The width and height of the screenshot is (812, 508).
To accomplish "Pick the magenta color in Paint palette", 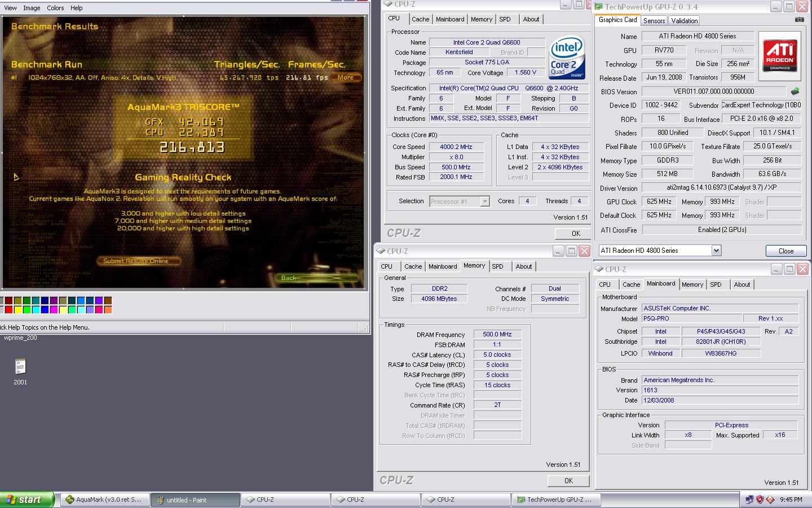I will pyautogui.click(x=54, y=309).
